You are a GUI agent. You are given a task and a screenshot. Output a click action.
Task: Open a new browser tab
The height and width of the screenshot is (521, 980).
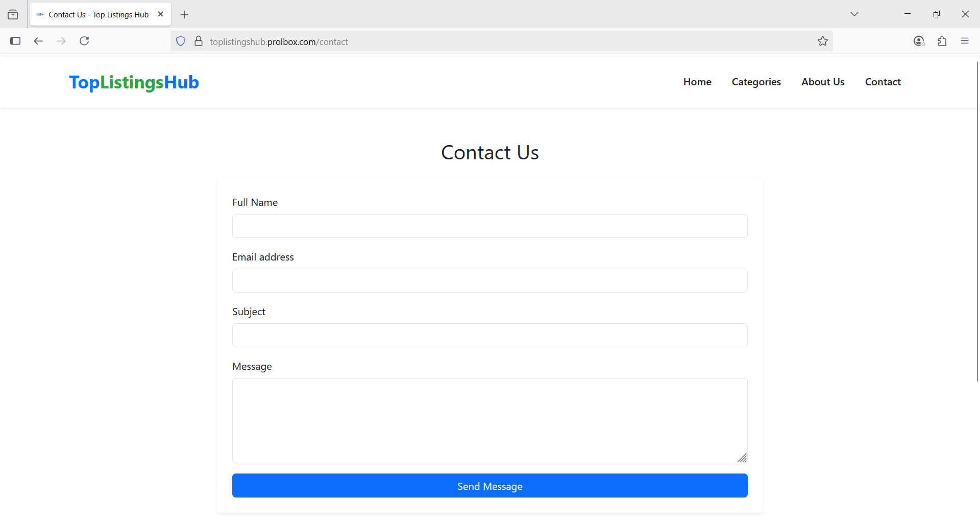[x=185, y=15]
